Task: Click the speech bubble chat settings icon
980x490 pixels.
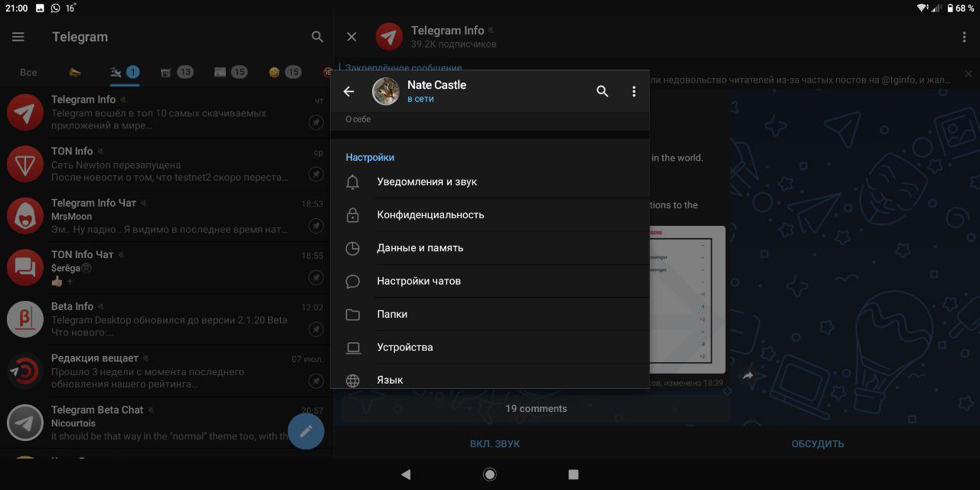Action: pos(353,282)
